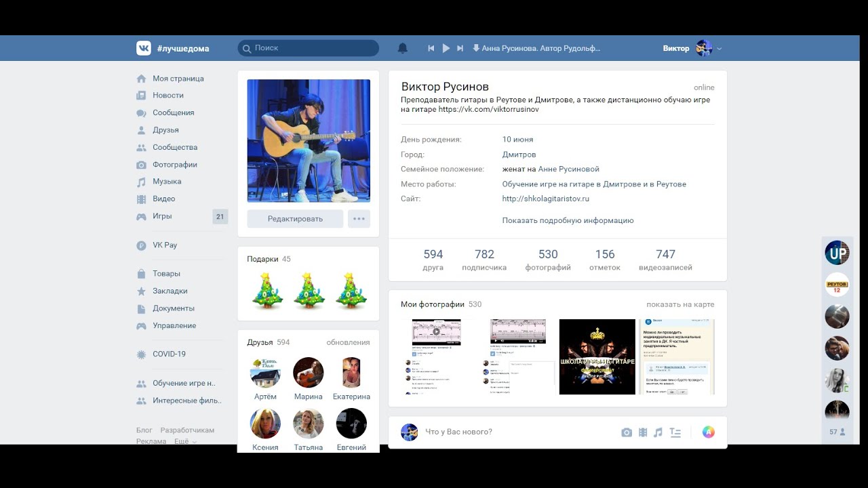Attach music via note icon in post box
This screenshot has height=488, width=868.
[658, 432]
